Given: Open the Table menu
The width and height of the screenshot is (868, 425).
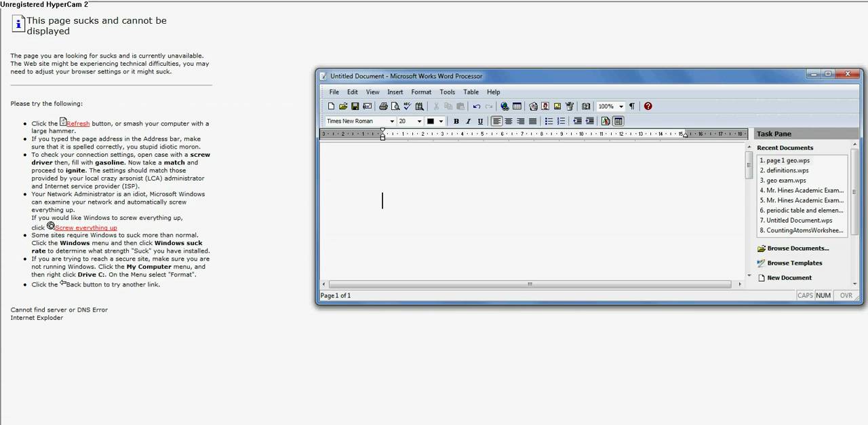Looking at the screenshot, I should [471, 92].
